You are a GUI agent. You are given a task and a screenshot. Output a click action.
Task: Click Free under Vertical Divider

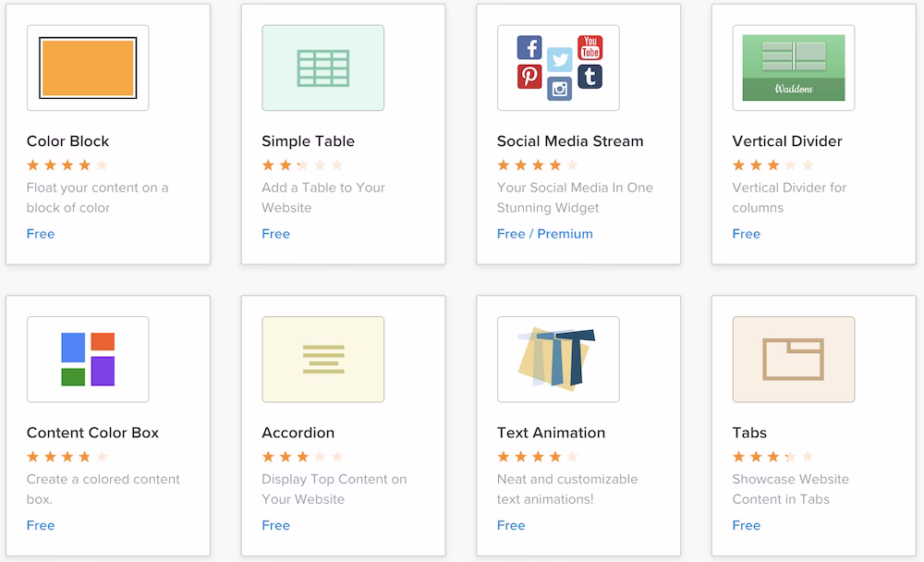tap(747, 234)
